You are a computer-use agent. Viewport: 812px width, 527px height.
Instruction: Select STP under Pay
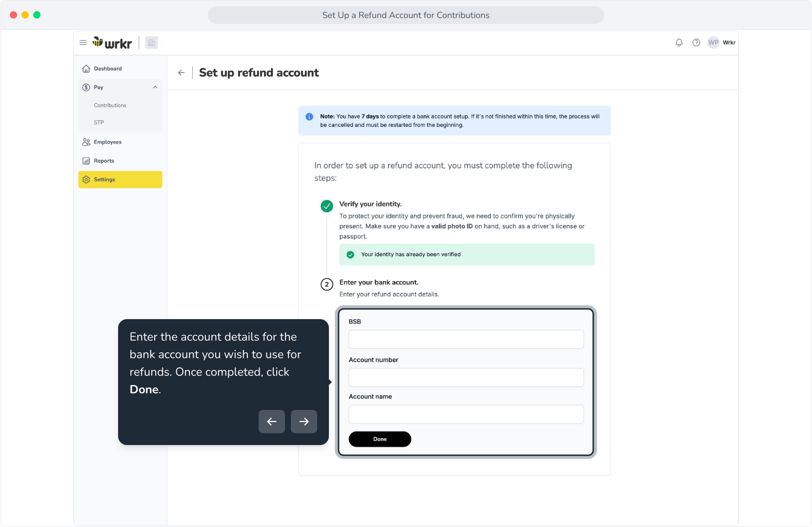(x=99, y=122)
